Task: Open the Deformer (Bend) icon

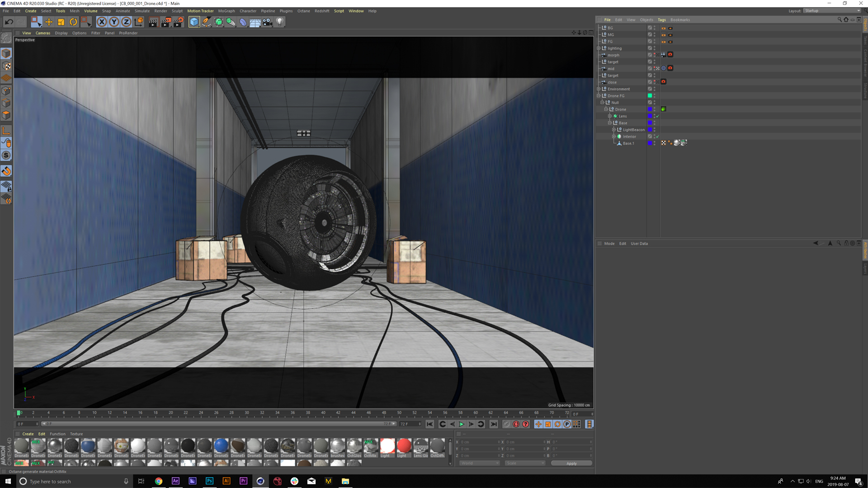Action: (243, 22)
